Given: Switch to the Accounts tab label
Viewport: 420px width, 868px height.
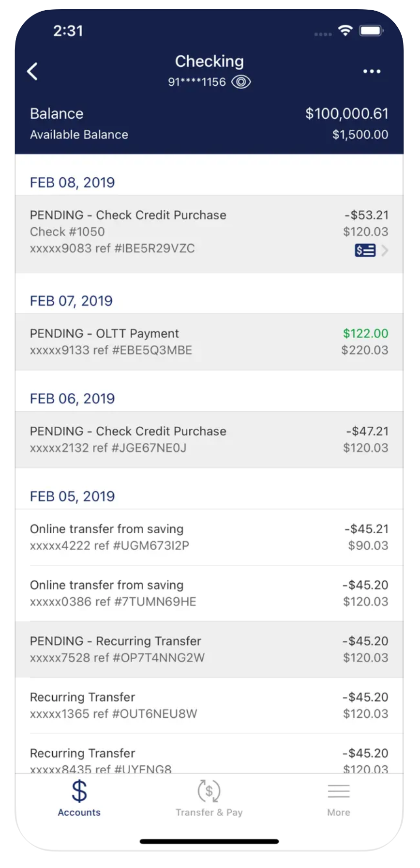Looking at the screenshot, I should [x=79, y=812].
